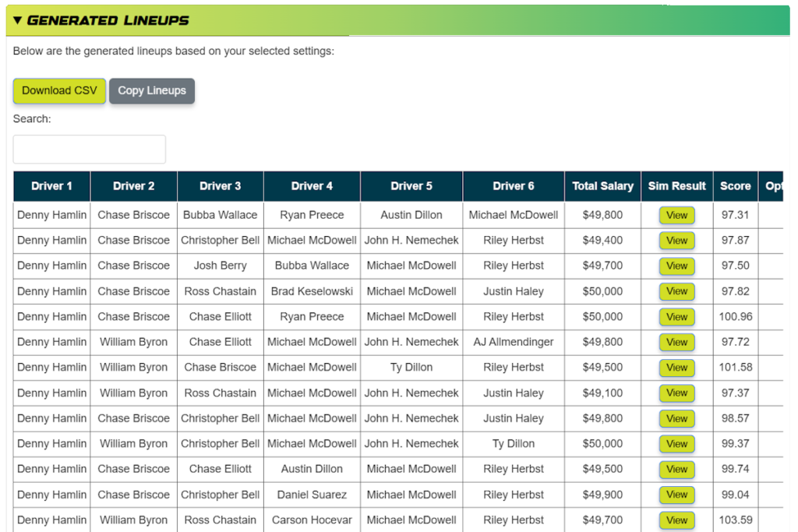Viewport: 798px width, 532px height.
Task: View sim result for 97.31 score lineup
Action: (x=676, y=216)
